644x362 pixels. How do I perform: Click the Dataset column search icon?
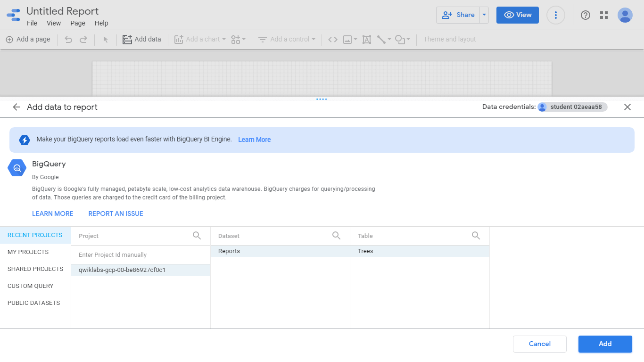(337, 236)
